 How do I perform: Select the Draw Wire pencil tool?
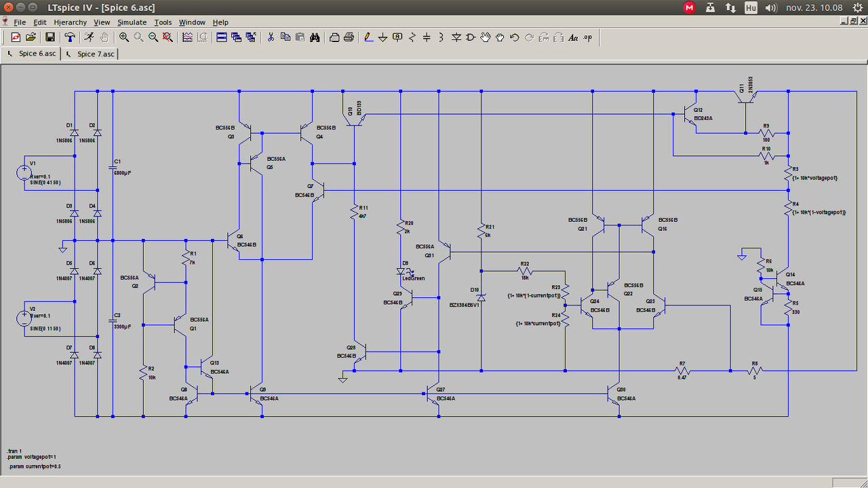tap(368, 37)
